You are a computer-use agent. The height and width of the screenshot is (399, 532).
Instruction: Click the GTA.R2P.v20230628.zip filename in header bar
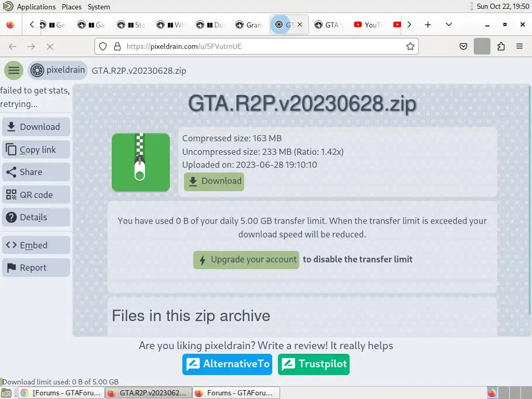(x=139, y=71)
